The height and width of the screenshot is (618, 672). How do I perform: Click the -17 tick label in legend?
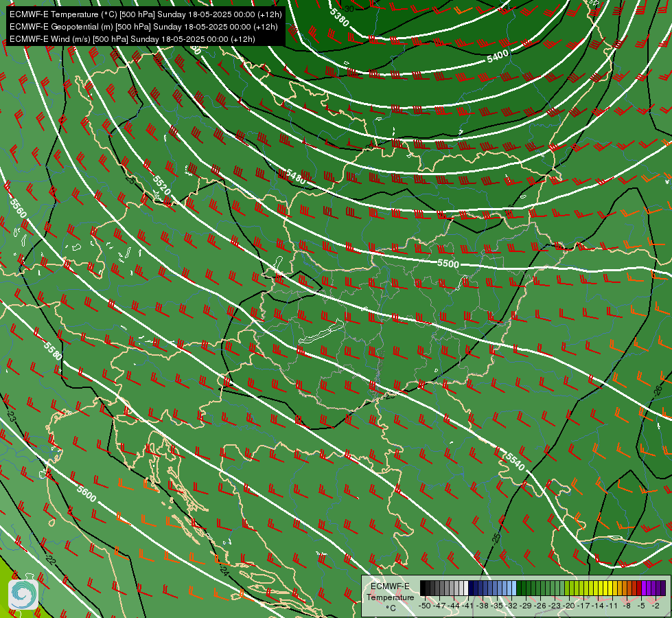click(583, 606)
